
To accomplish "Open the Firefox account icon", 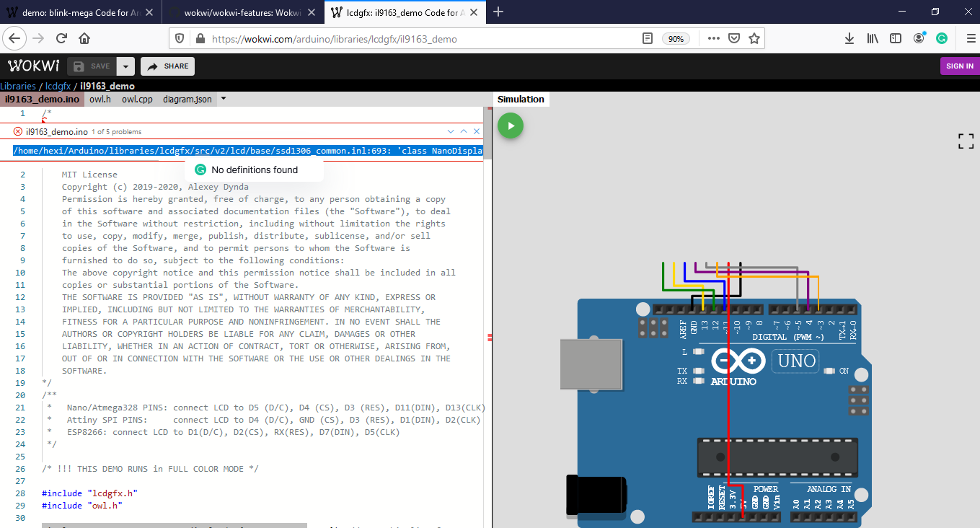I will (x=919, y=38).
